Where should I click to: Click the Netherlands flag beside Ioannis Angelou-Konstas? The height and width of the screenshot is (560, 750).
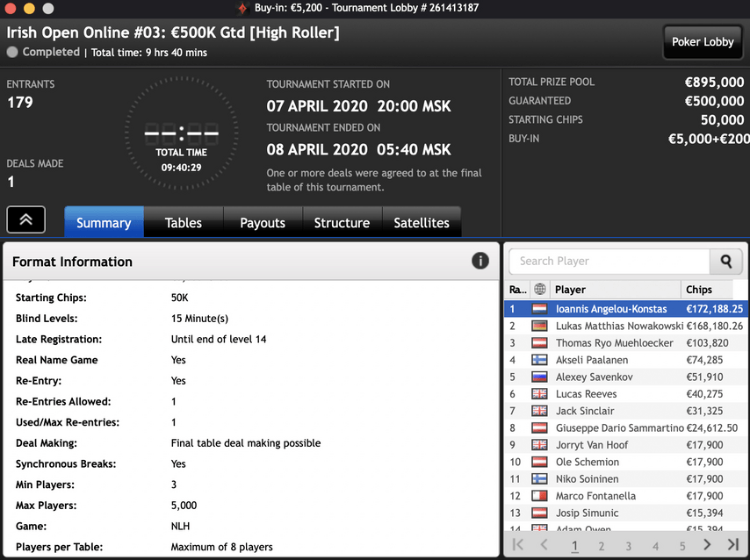(x=539, y=309)
